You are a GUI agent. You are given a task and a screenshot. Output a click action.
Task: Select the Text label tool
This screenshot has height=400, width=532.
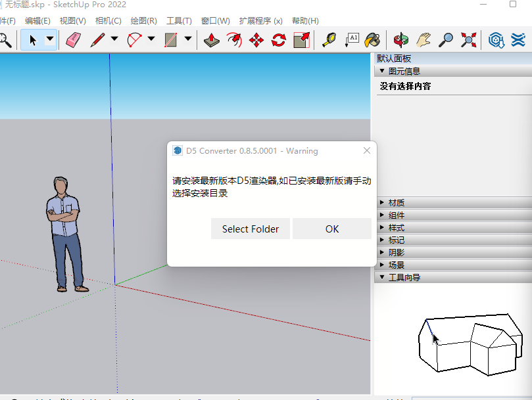pos(352,40)
